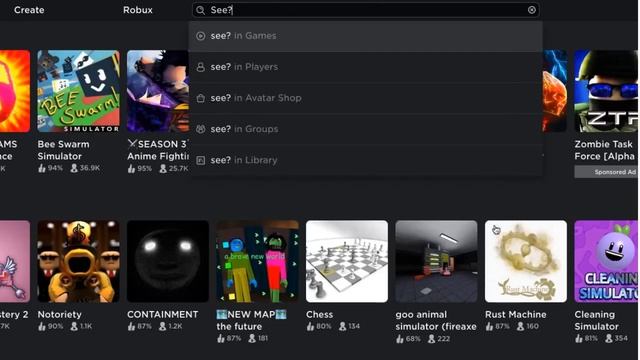Open the NEW MAP the future thumbnail
Screen dimensions: 640x360
coord(258,261)
